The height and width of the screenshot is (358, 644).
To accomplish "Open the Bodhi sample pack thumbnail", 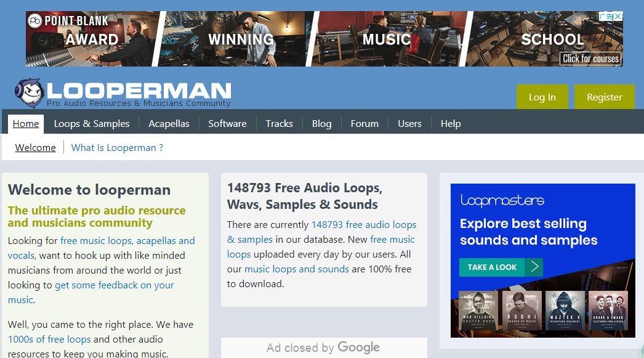I will point(521,311).
